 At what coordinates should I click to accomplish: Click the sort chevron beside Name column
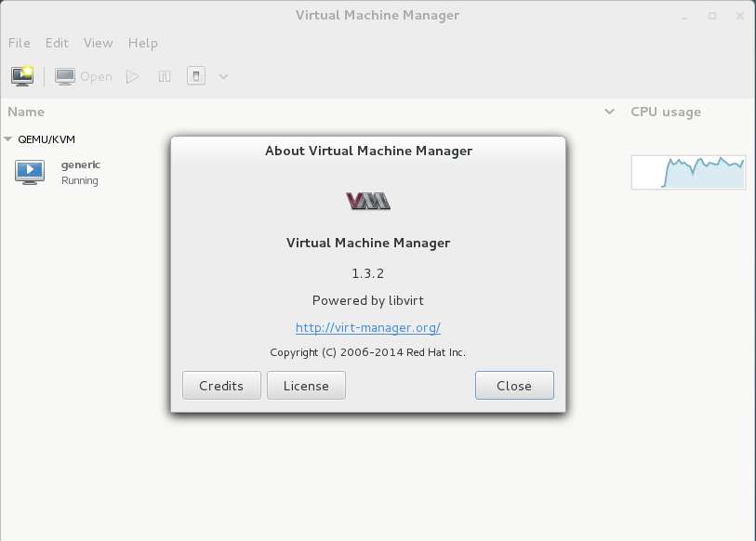click(609, 112)
